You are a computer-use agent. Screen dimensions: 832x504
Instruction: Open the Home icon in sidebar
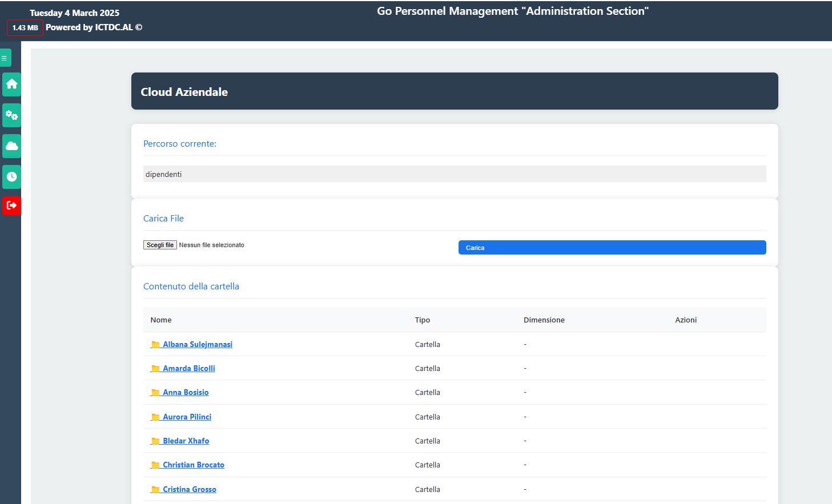[x=11, y=84]
